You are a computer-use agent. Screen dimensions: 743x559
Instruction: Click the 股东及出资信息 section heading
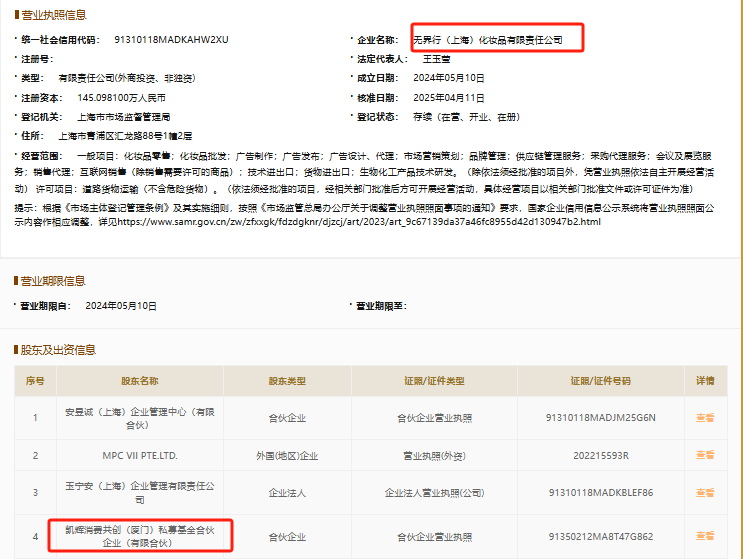[58, 350]
